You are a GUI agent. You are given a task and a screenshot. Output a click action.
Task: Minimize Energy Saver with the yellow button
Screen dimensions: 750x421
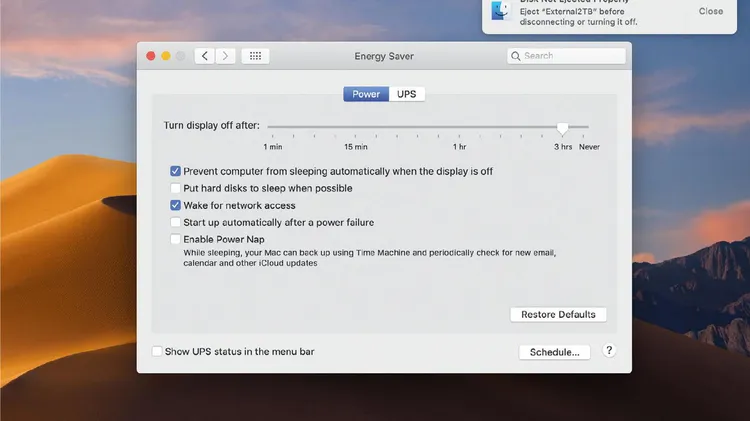166,56
